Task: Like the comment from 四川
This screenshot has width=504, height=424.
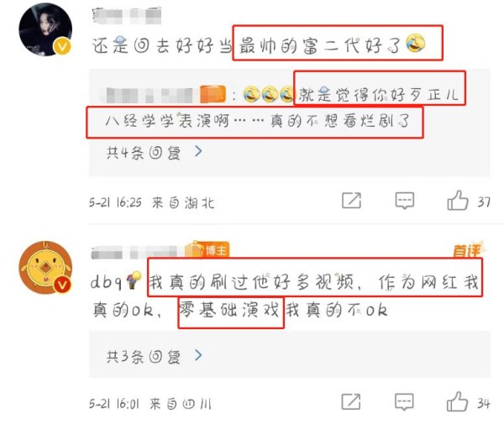Action: point(457,401)
